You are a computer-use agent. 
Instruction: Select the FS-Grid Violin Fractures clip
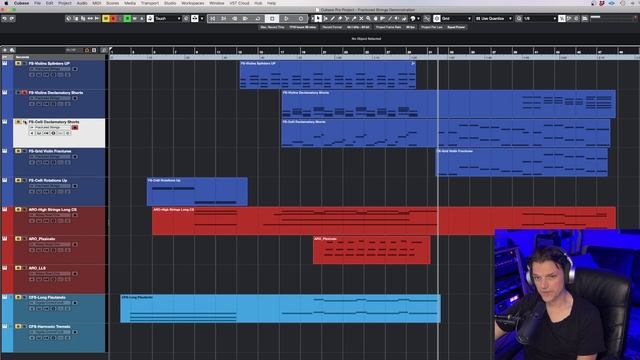522,162
